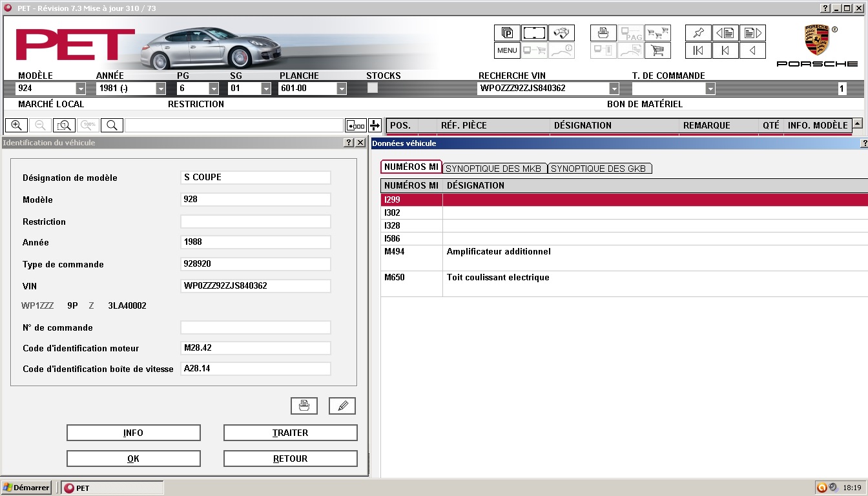The image size is (868, 496).
Task: Click the pushpin icon
Action: pos(698,33)
